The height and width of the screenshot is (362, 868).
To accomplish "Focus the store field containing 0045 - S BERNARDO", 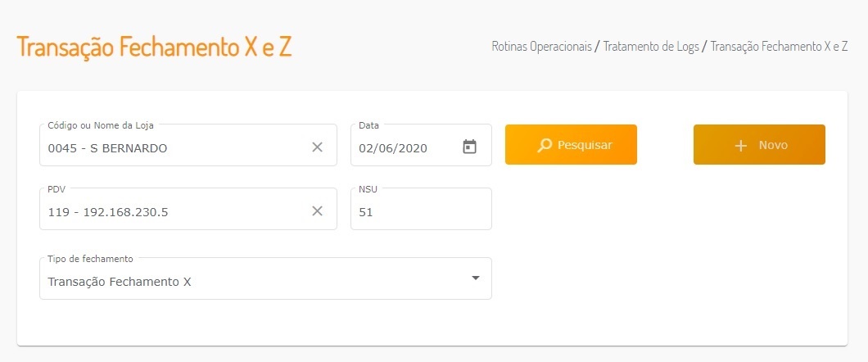I will click(x=172, y=148).
